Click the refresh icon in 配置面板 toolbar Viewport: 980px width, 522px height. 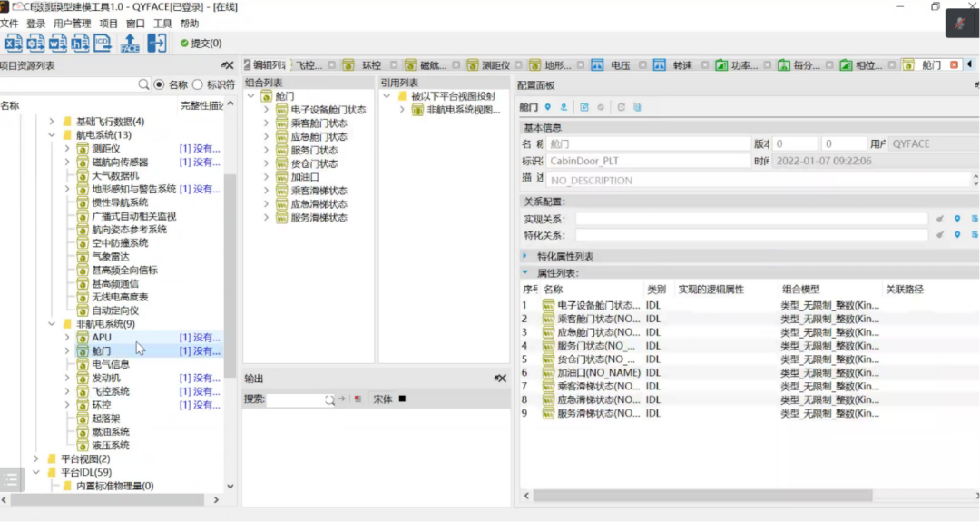point(622,107)
